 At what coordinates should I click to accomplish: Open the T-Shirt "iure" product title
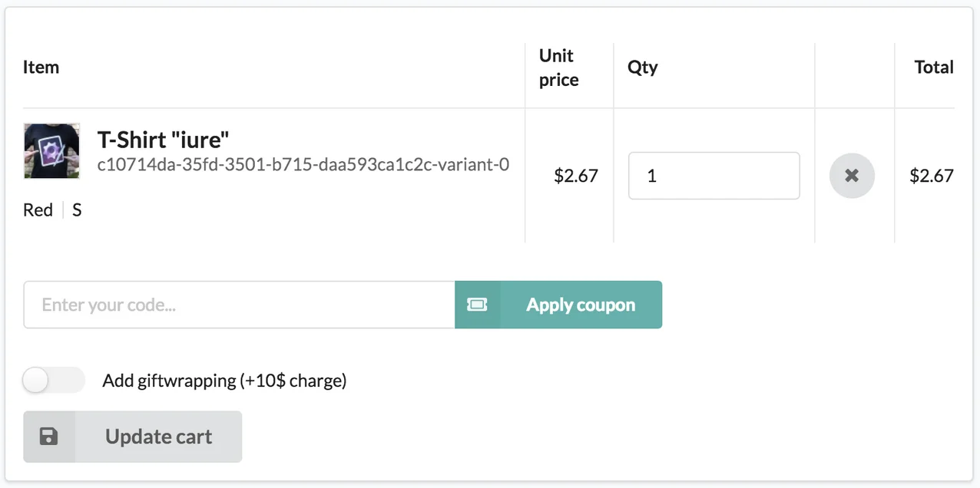point(164,140)
